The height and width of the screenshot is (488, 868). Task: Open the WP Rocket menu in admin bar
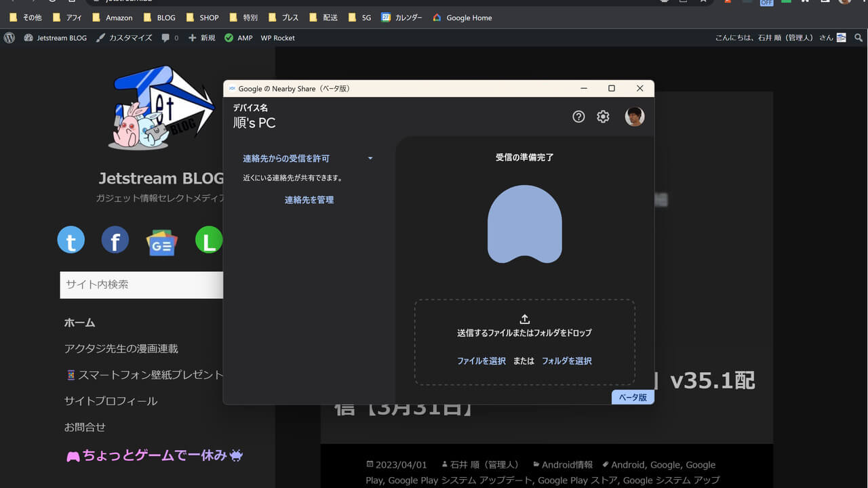[x=277, y=38]
